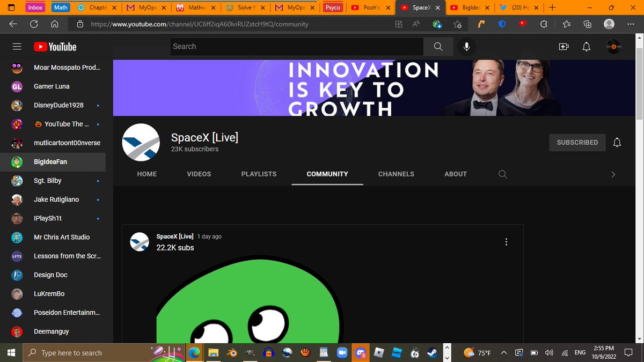This screenshot has height=362, width=644.
Task: Click the Windows Start button
Action: coord(11,353)
